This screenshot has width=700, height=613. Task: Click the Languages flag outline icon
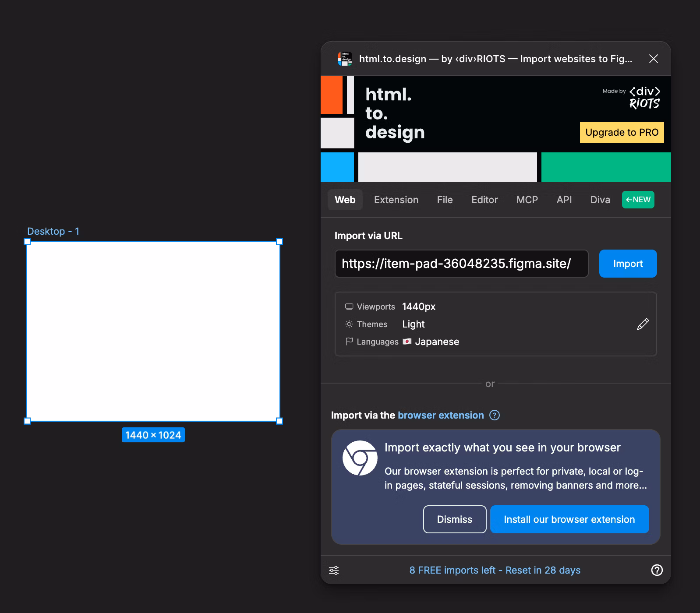pos(349,342)
